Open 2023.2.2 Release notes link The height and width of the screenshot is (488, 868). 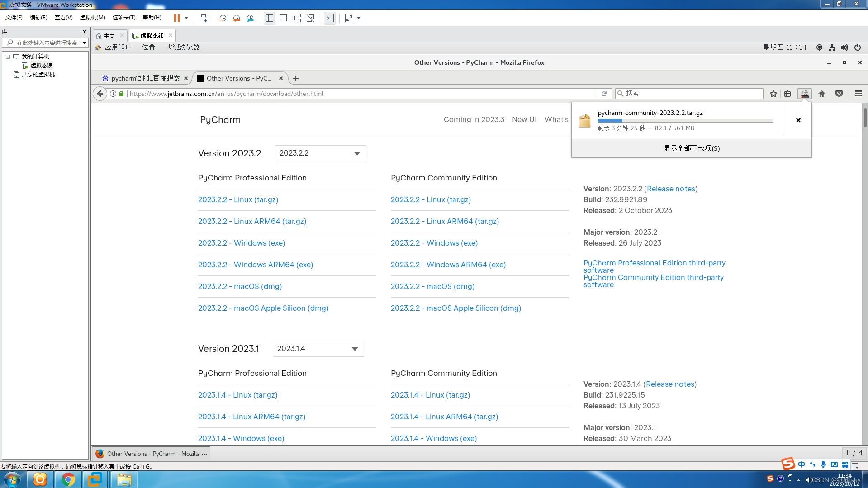point(670,189)
